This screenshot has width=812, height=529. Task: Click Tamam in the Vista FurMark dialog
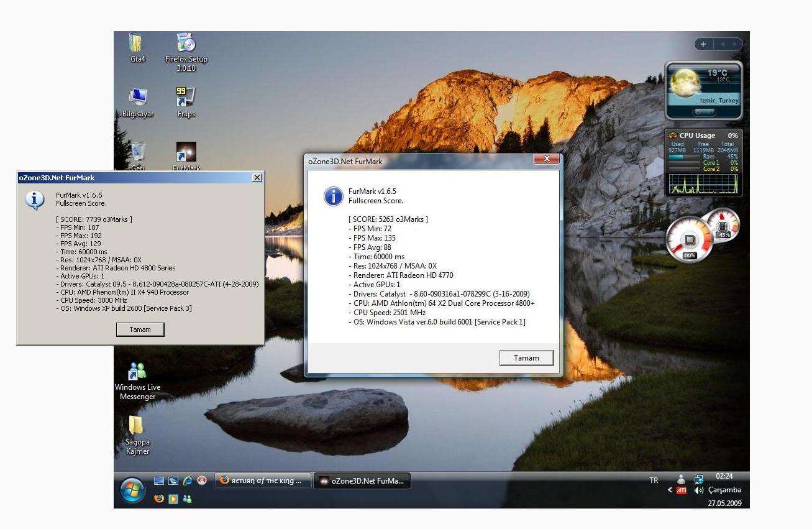[526, 357]
